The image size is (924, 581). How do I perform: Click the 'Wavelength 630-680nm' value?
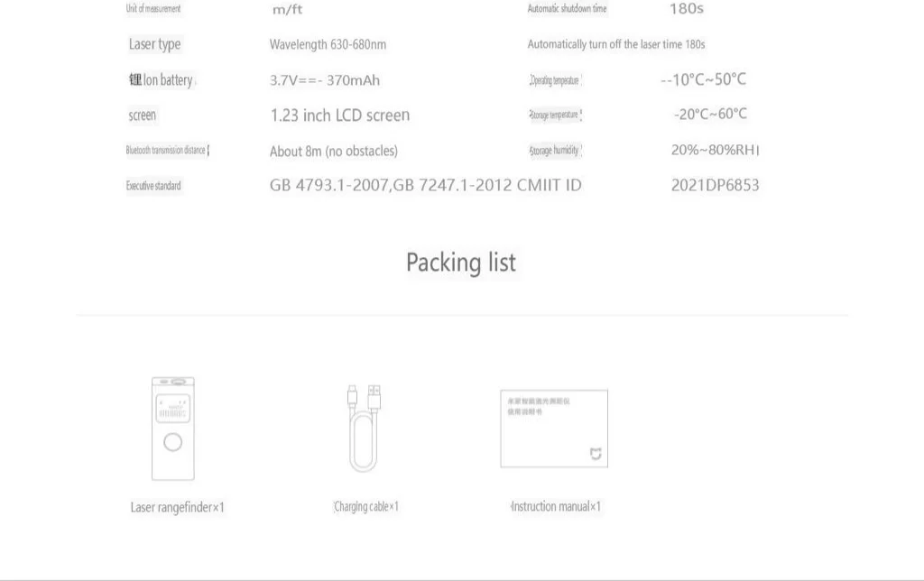coord(328,44)
